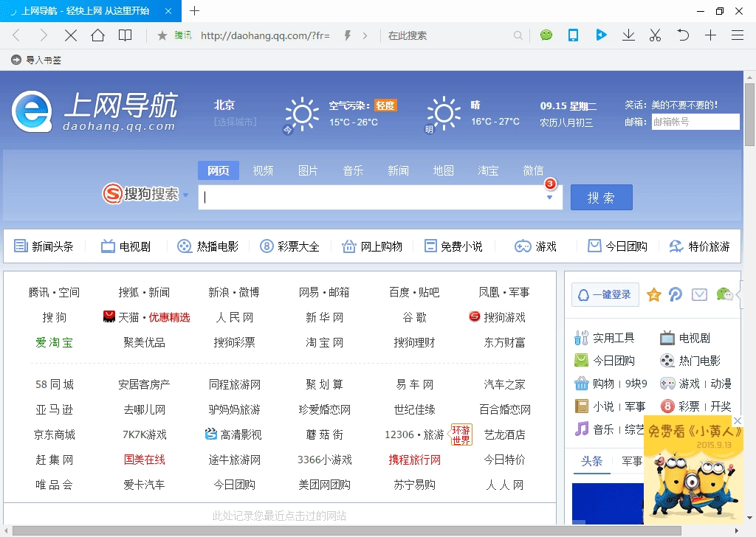Open 携程旅行网 link
This screenshot has height=537, width=756.
[415, 460]
